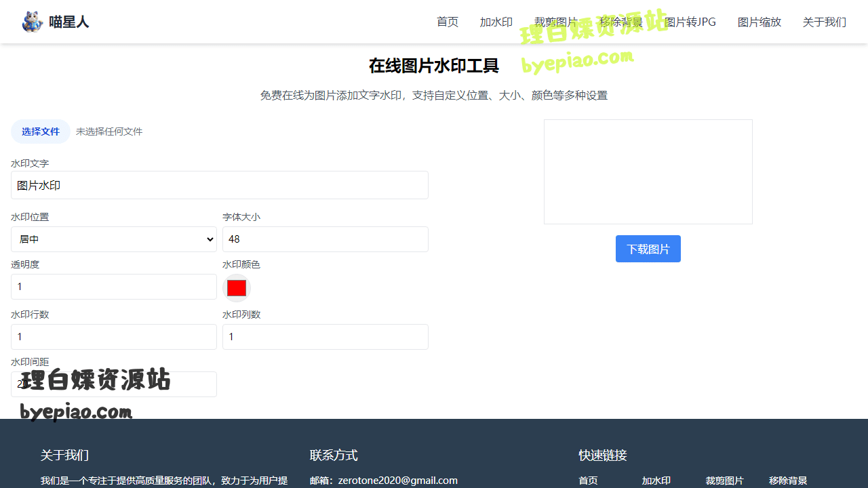This screenshot has height=488, width=868.
Task: Expand the 水印位置 dropdown
Action: tap(113, 239)
